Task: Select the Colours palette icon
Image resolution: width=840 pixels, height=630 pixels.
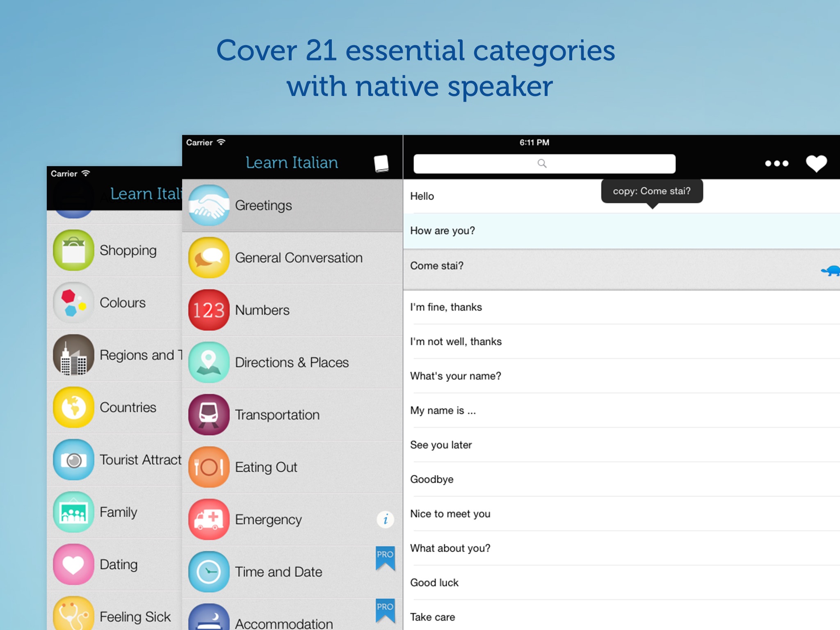Action: 73,303
